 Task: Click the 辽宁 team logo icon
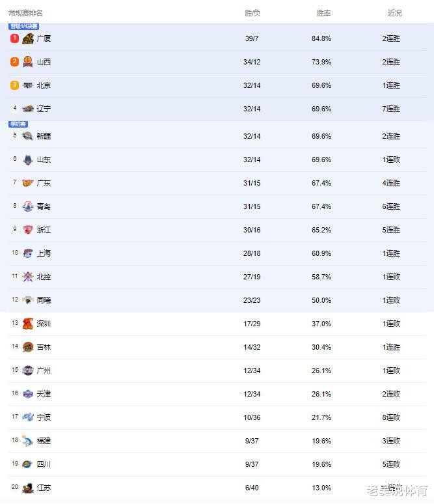28,109
